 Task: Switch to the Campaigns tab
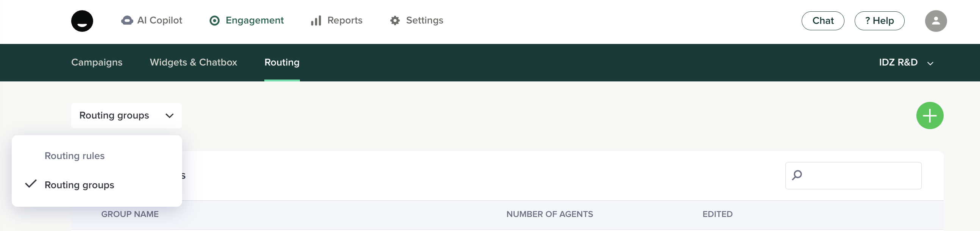pos(97,62)
